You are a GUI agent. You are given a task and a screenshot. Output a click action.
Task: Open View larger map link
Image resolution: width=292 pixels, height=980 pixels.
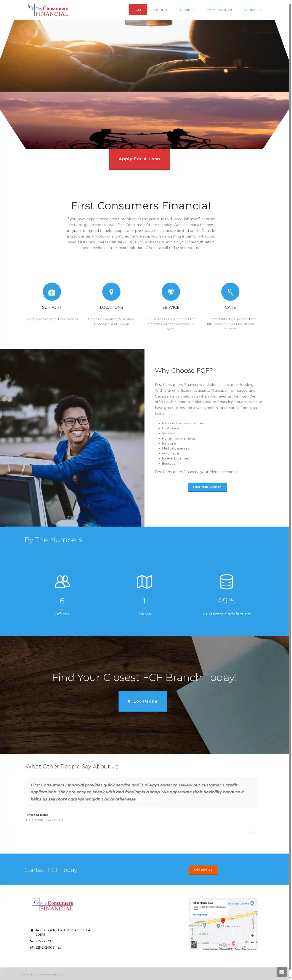200,915
